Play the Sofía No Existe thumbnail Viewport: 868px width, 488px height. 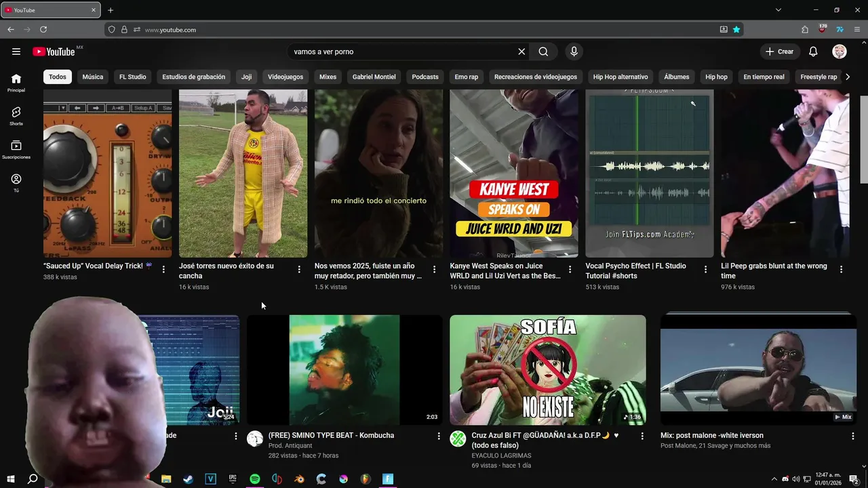coord(548,370)
